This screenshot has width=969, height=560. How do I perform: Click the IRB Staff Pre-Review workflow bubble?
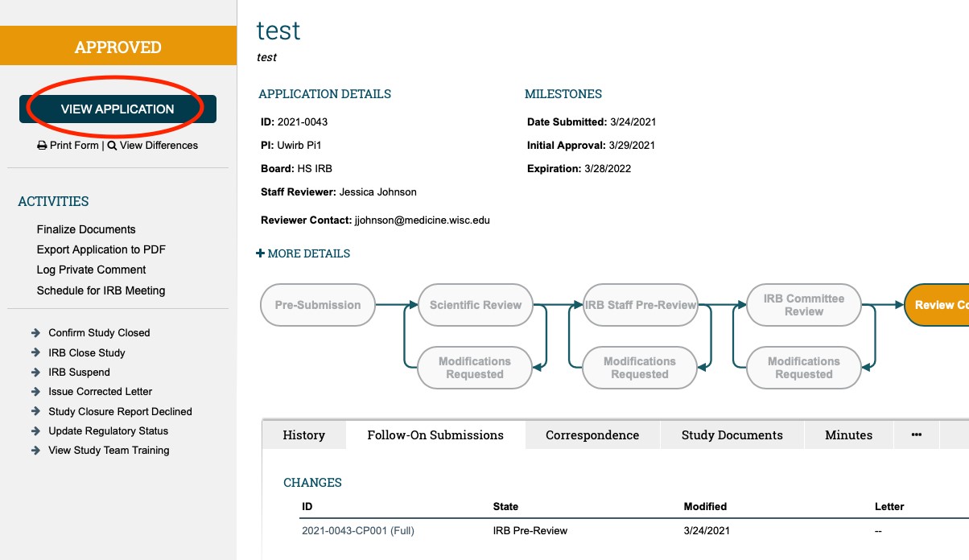pos(640,305)
